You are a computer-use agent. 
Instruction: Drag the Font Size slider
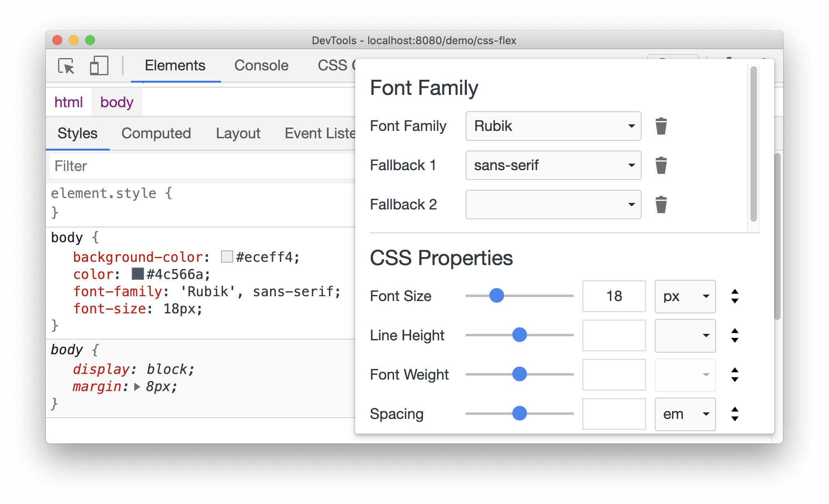point(496,295)
